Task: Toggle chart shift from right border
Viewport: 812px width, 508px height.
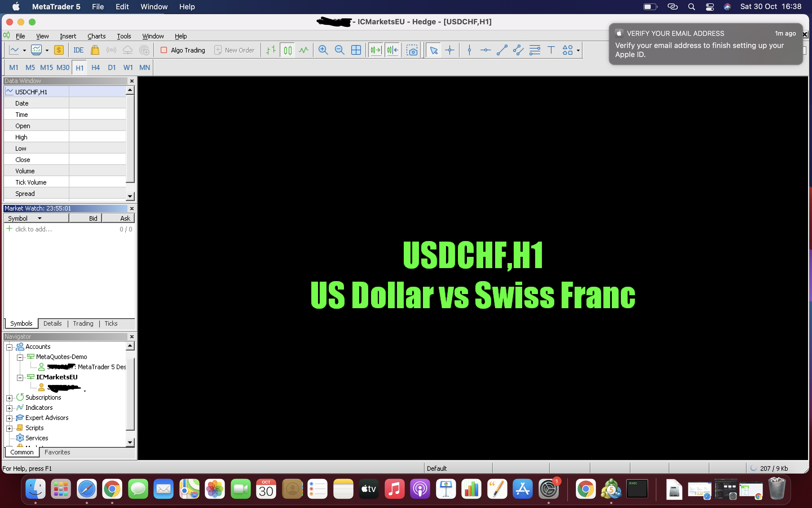Action: coord(392,50)
